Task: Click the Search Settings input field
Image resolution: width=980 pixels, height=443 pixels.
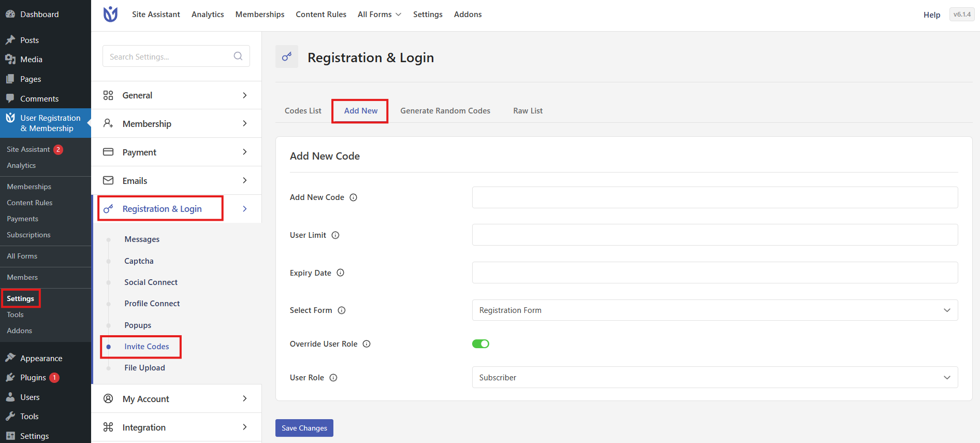Action: tap(176, 56)
